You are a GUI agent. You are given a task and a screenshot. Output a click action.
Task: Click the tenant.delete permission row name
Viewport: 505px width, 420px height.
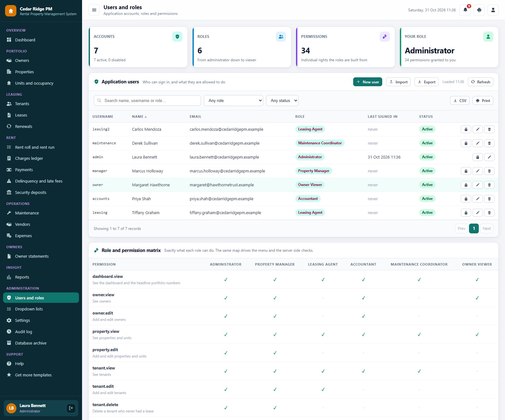click(105, 405)
